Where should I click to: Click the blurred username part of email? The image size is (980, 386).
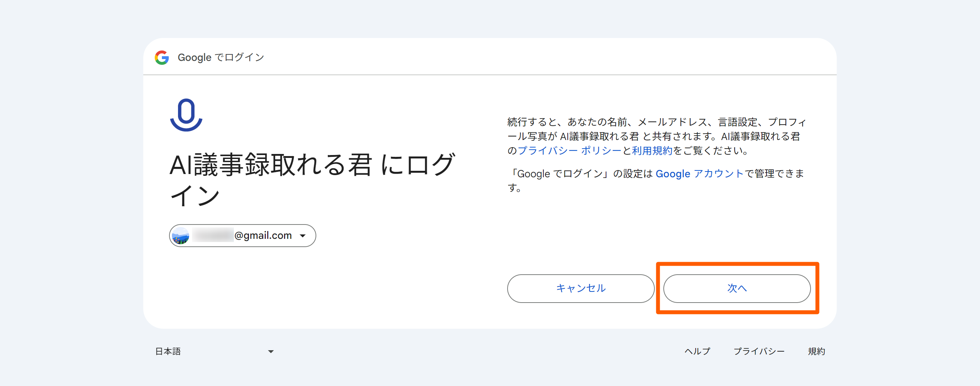click(x=213, y=236)
